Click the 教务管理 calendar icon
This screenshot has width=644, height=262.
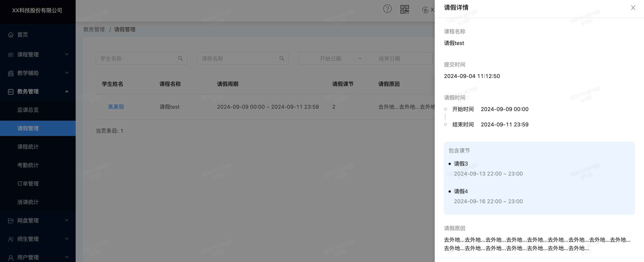(x=11, y=91)
